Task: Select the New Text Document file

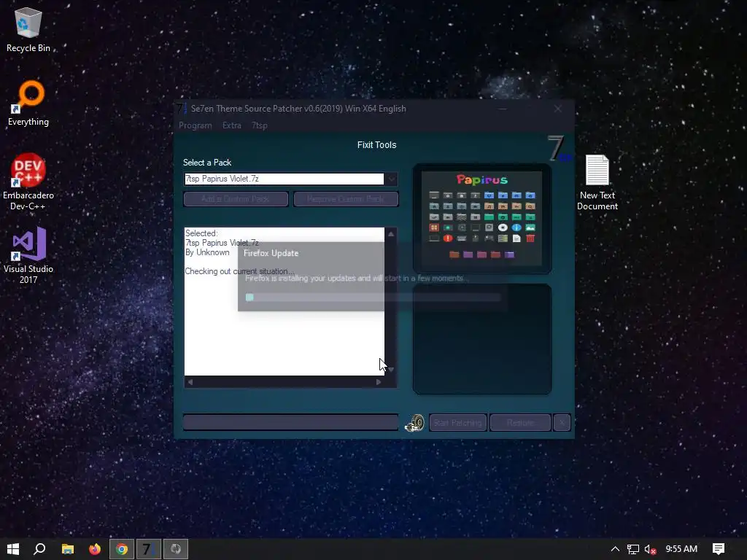Action: click(x=597, y=183)
